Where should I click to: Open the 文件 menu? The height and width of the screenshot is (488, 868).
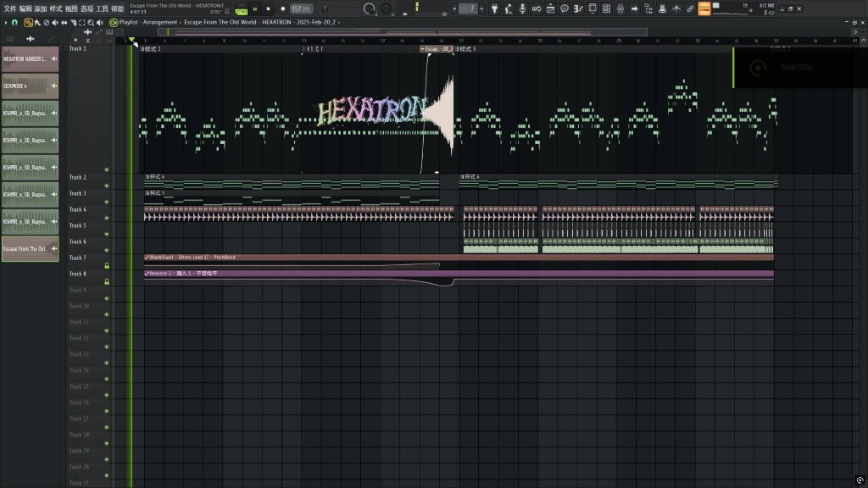(9, 8)
